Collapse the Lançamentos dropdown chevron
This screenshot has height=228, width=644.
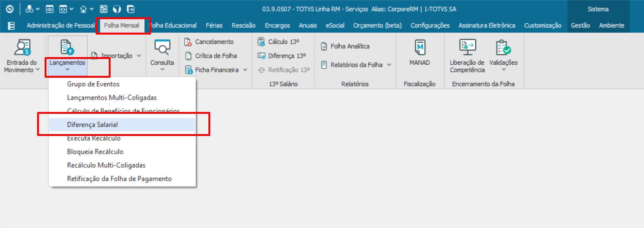(x=67, y=69)
